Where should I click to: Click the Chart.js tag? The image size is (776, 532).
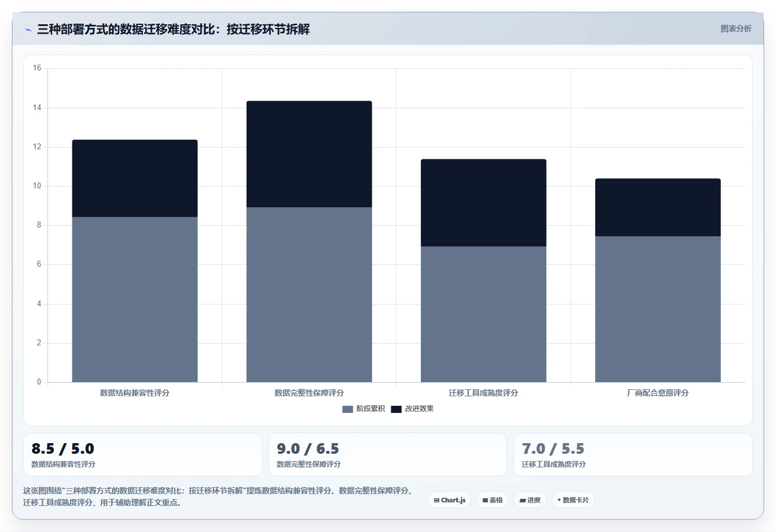[x=449, y=500]
